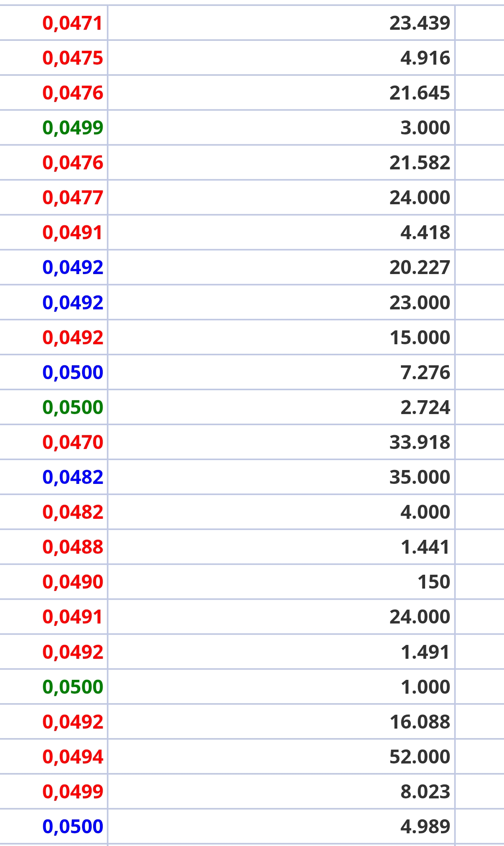Select the volume 16.088 cell
The image size is (504, 846).
tap(281, 721)
